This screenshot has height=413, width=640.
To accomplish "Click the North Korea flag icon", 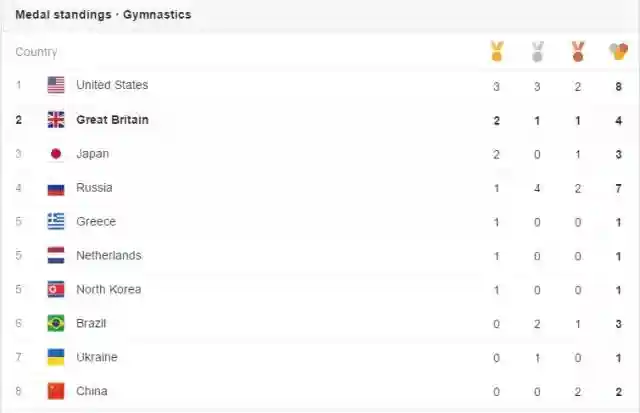I will point(56,290).
